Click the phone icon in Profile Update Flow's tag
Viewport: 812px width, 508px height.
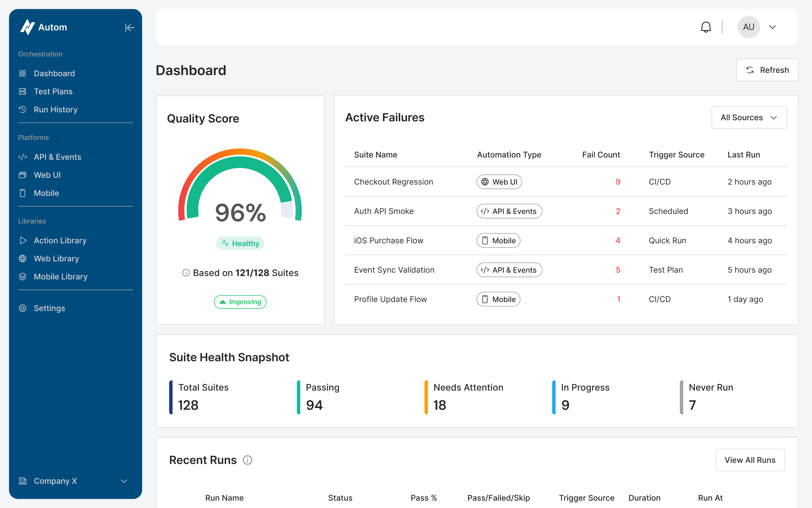[485, 299]
